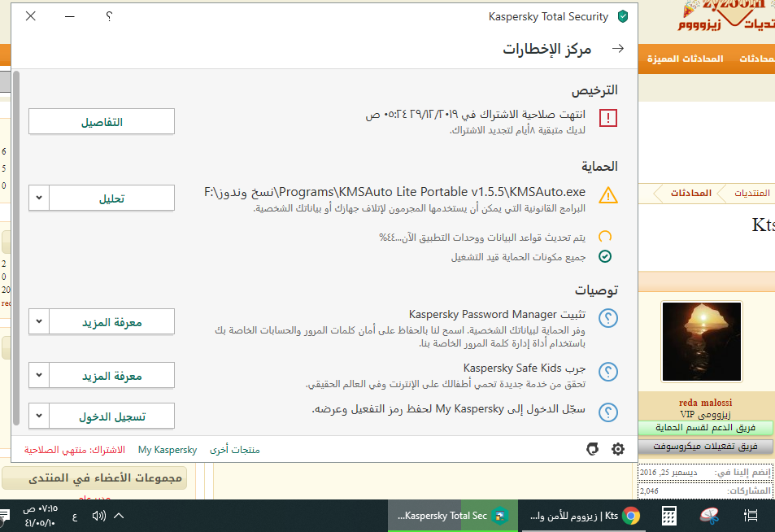This screenshot has height=532, width=775.
Task: Click the volume speaker icon in tray
Action: coord(99,516)
